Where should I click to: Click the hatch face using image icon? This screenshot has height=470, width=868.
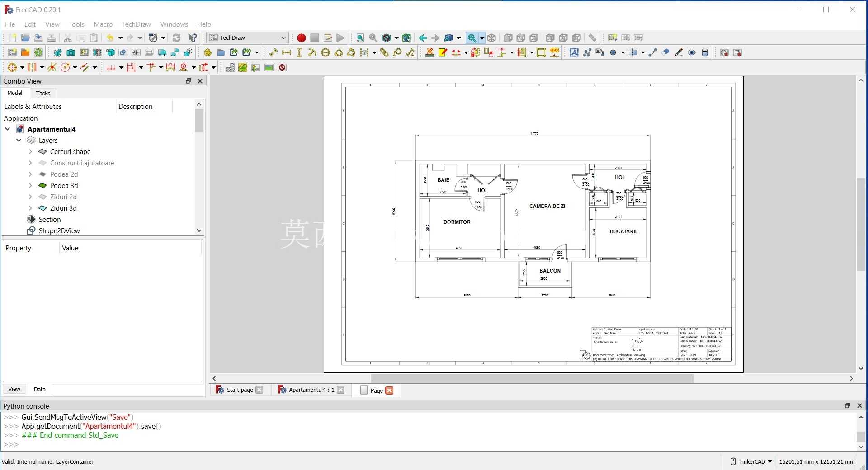coord(230,67)
